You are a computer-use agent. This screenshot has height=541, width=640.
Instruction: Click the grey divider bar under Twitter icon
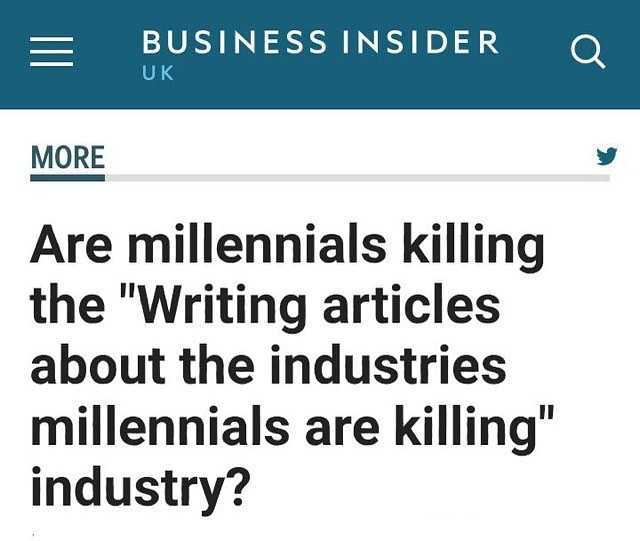(400, 178)
